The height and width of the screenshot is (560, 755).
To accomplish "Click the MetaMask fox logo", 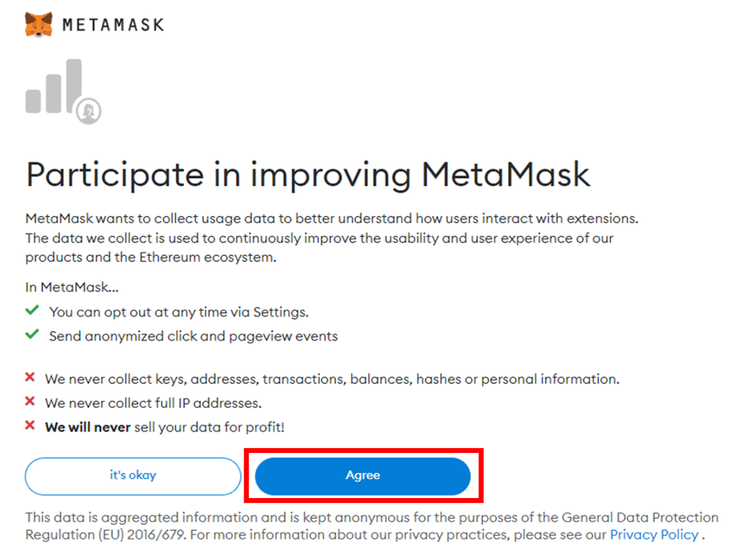I will [x=38, y=25].
